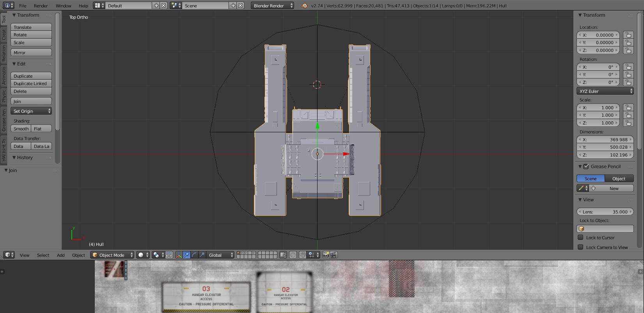
Task: Select the rotate manipulator arc icon
Action: pos(194,255)
